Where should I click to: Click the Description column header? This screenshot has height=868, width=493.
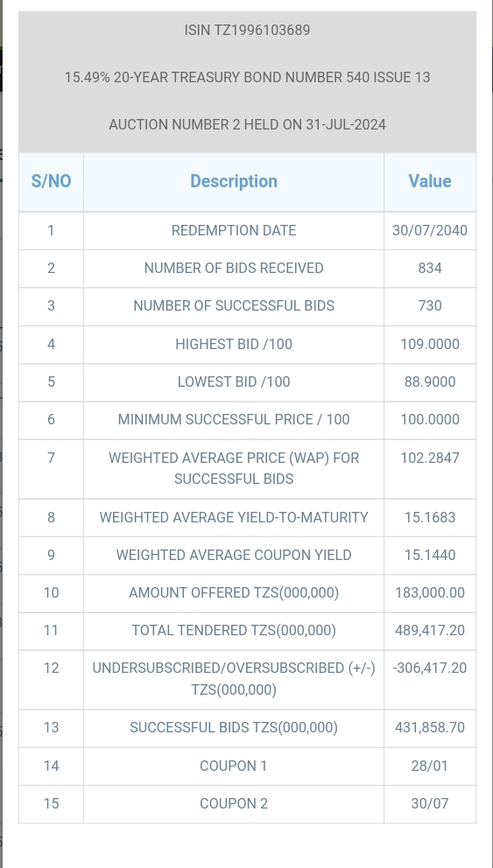234,182
